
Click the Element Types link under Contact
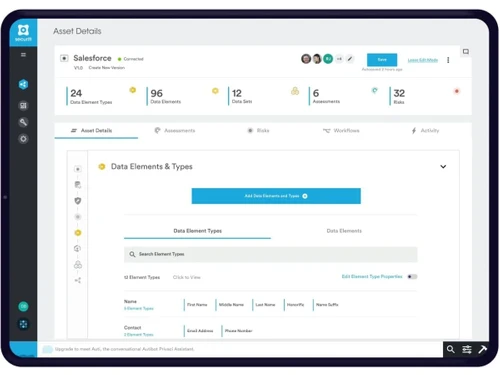tap(139, 334)
